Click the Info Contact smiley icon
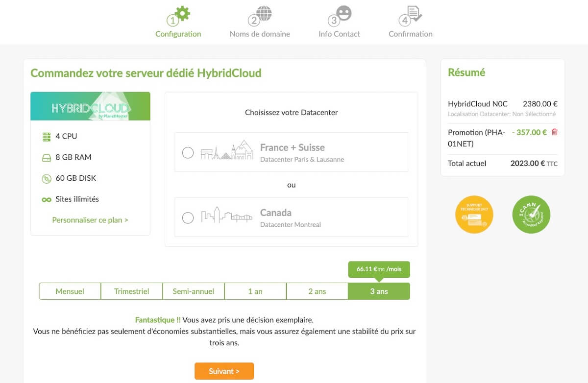The width and height of the screenshot is (588, 383). tap(344, 13)
